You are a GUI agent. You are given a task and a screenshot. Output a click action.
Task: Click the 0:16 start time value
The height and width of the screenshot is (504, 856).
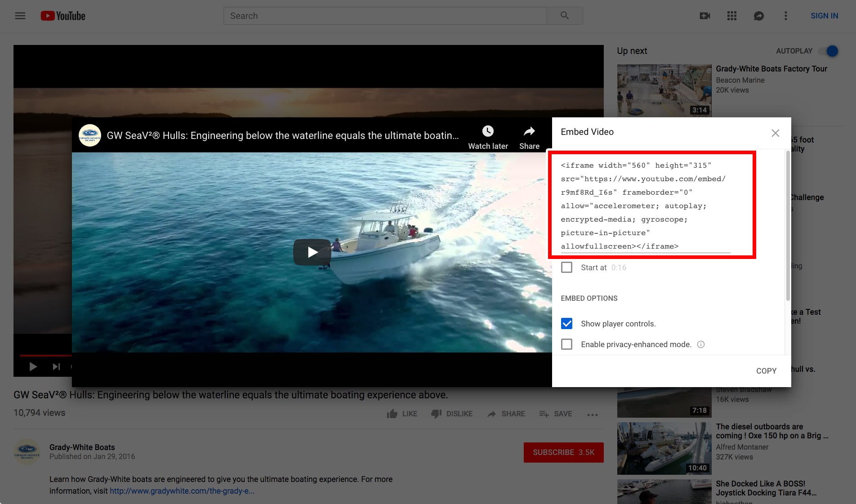[619, 268]
